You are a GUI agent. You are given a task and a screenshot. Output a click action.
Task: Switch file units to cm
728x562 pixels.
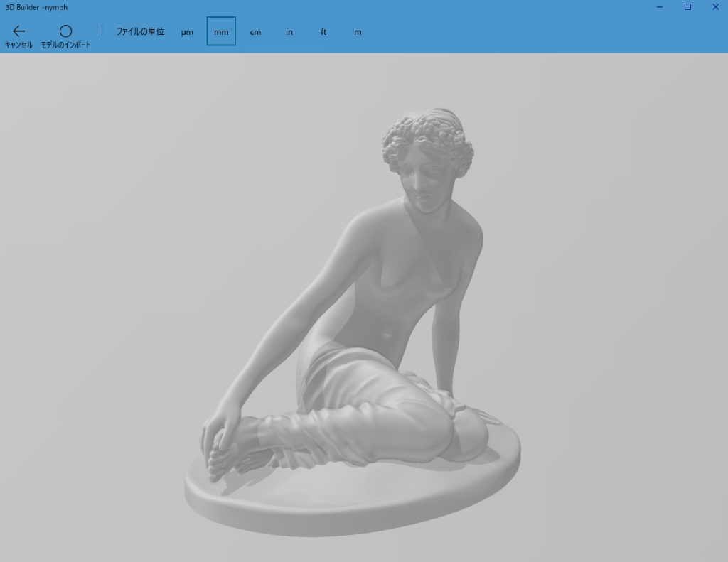point(255,32)
